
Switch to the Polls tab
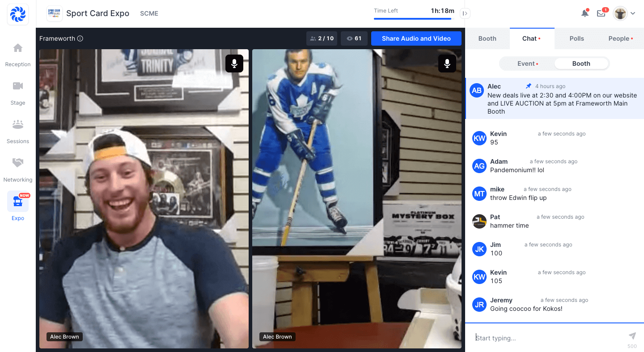pos(576,38)
